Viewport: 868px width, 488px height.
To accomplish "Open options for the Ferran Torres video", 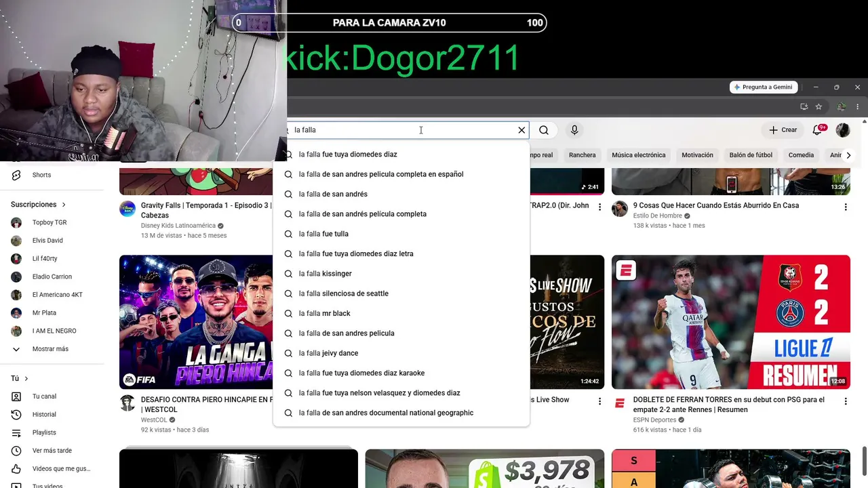I will [x=845, y=401].
